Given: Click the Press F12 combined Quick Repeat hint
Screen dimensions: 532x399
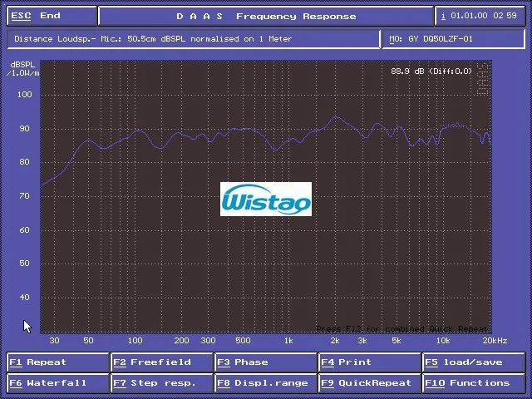Looking at the screenshot, I should (x=401, y=329).
